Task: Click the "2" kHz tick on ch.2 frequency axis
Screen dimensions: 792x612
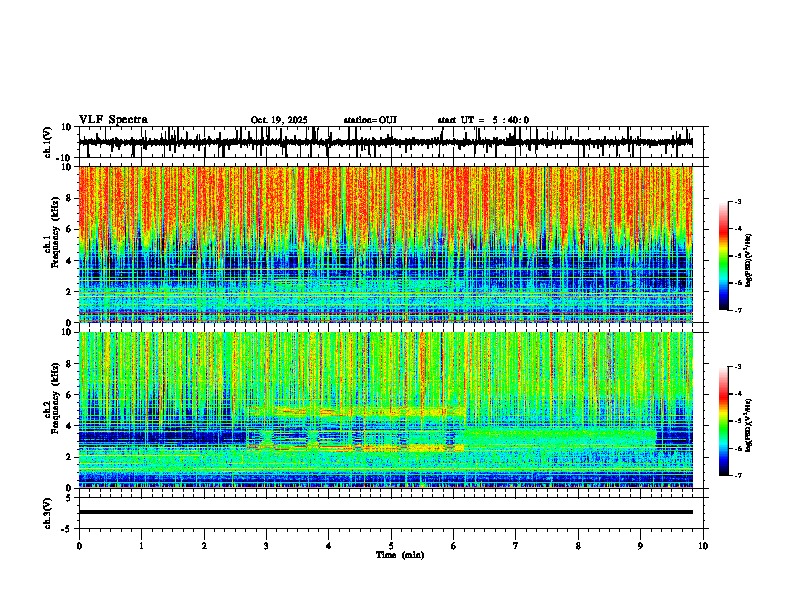Action: click(69, 457)
